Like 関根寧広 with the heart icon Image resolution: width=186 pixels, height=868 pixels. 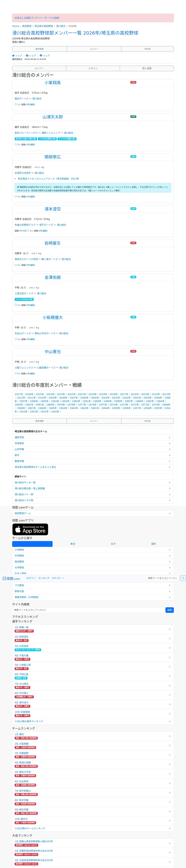point(15,196)
